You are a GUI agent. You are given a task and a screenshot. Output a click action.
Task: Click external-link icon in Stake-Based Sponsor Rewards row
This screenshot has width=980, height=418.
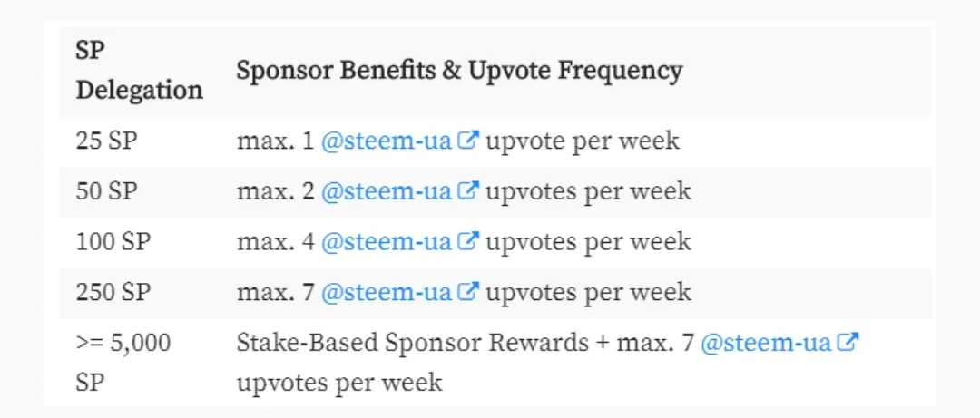tap(848, 342)
